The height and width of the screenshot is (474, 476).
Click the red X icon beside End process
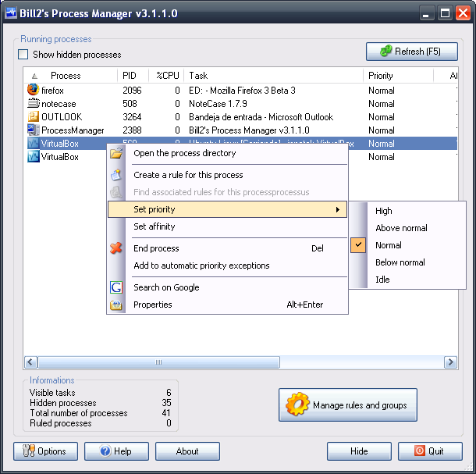[x=116, y=248]
